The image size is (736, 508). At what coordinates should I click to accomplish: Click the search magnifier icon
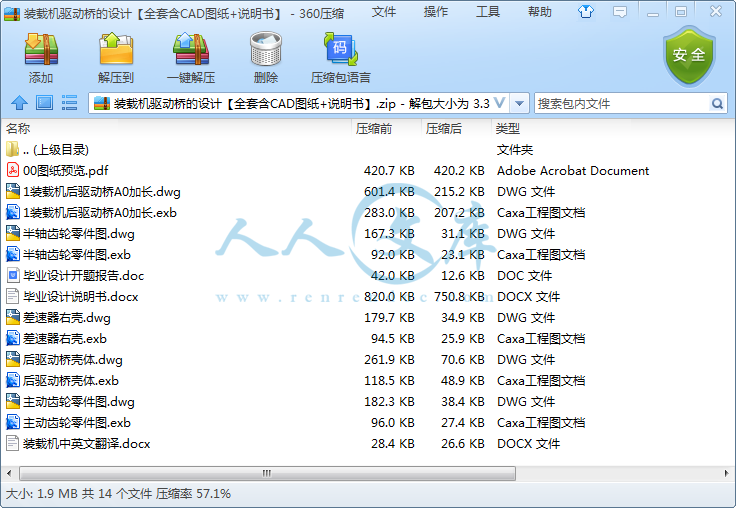coord(717,103)
